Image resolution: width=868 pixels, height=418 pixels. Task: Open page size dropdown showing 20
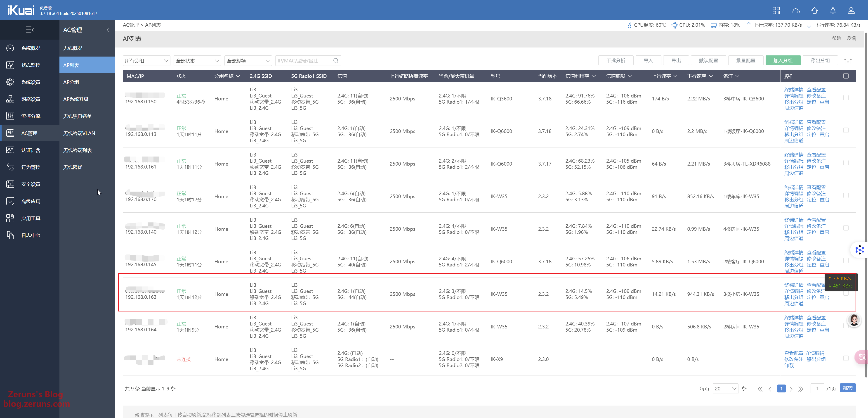[x=725, y=388]
